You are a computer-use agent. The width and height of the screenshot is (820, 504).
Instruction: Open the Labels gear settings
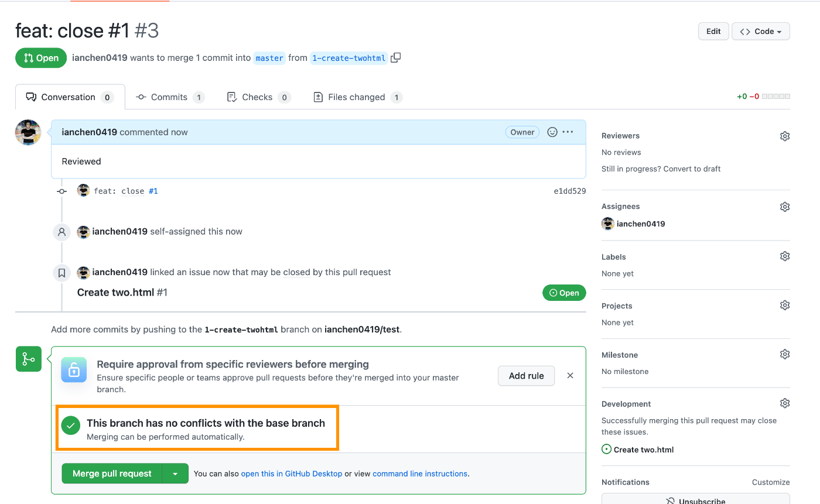[785, 256]
